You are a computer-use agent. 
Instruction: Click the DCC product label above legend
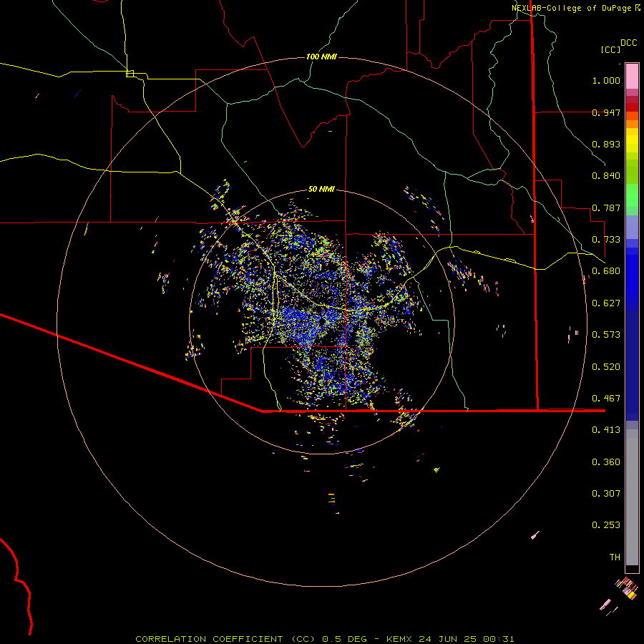click(628, 43)
